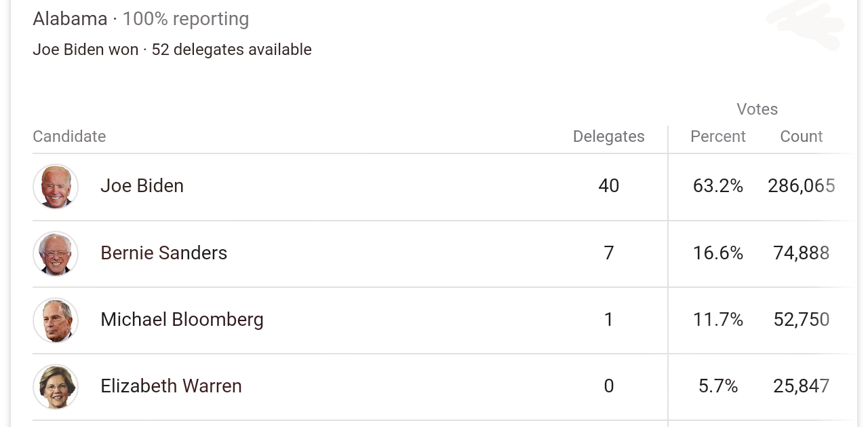Select the Michael Bloomberg name

(182, 319)
